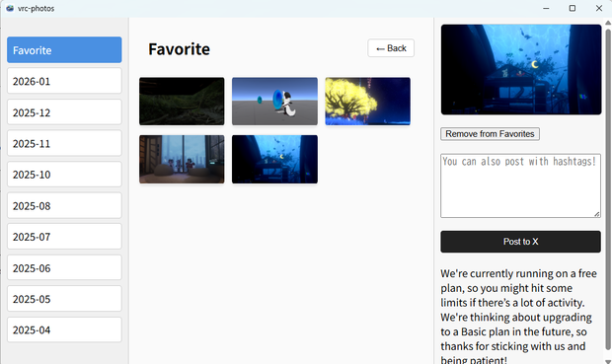Screen dimensions: 612x364
Task: Select the dark forest photo thumbnail
Action: [x=182, y=102]
